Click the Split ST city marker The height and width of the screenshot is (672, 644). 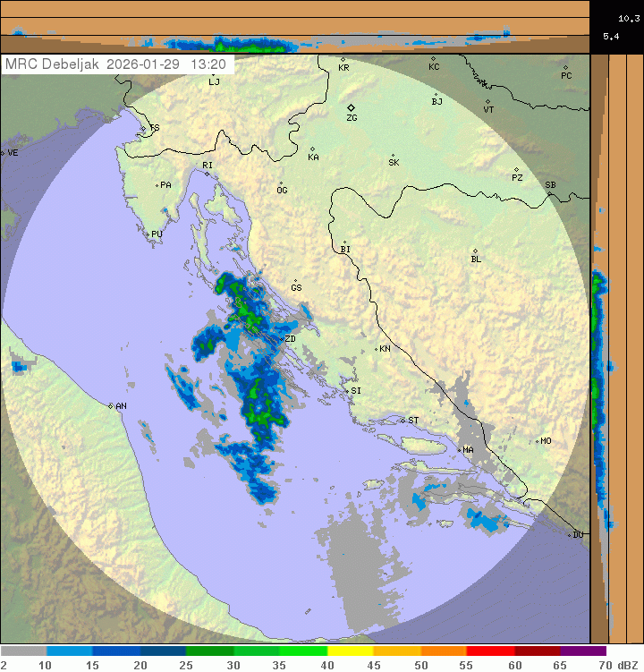(x=402, y=420)
